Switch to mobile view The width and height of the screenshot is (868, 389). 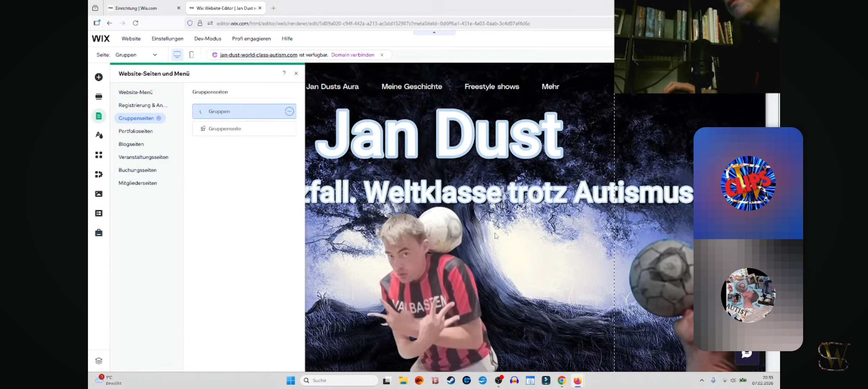click(192, 55)
